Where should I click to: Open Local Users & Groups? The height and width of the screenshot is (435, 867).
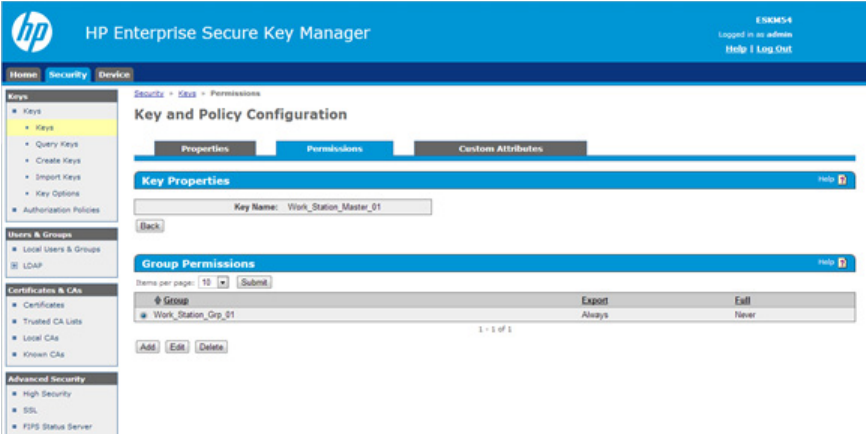(x=62, y=249)
